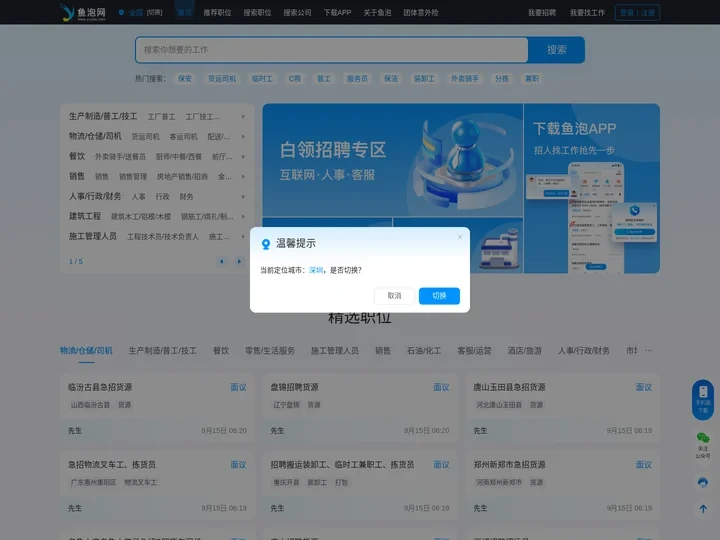The height and width of the screenshot is (540, 720).
Task: Expand the 物流/仓储/司机 category row
Action: tap(243, 137)
